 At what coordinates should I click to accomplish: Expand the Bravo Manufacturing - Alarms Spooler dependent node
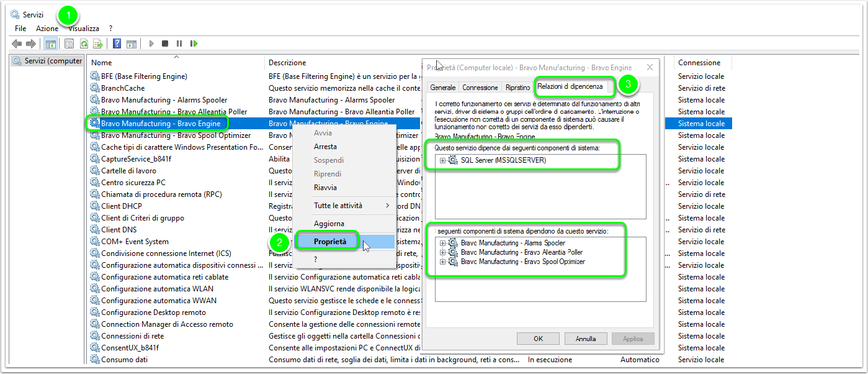[x=442, y=243]
